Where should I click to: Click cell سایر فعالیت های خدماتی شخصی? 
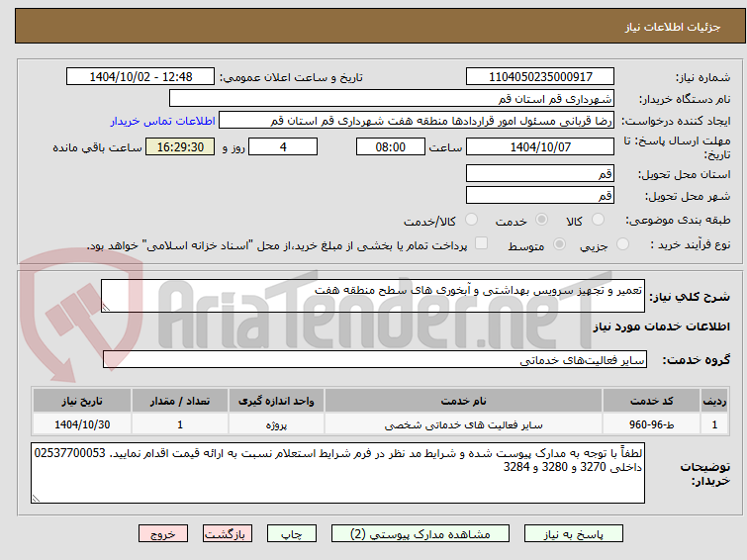coord(464,424)
